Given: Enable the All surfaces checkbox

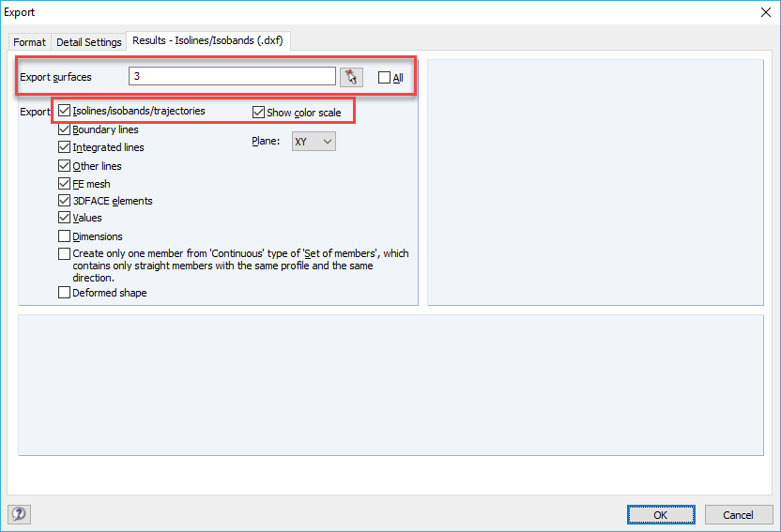Looking at the screenshot, I should click(x=384, y=78).
